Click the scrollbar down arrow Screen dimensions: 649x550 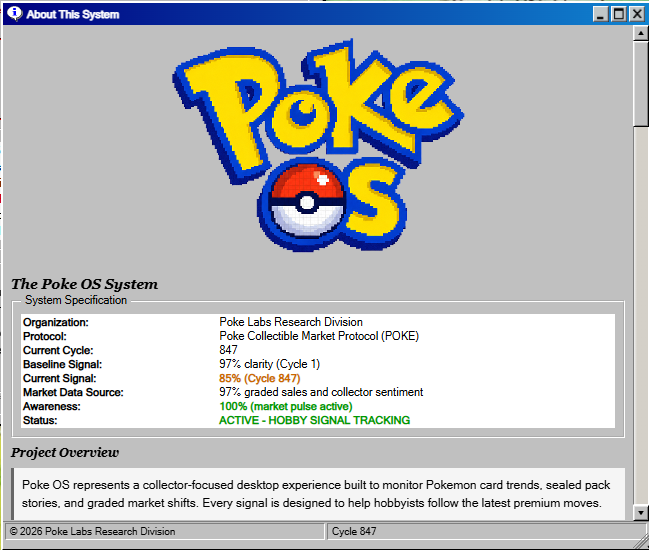641,513
